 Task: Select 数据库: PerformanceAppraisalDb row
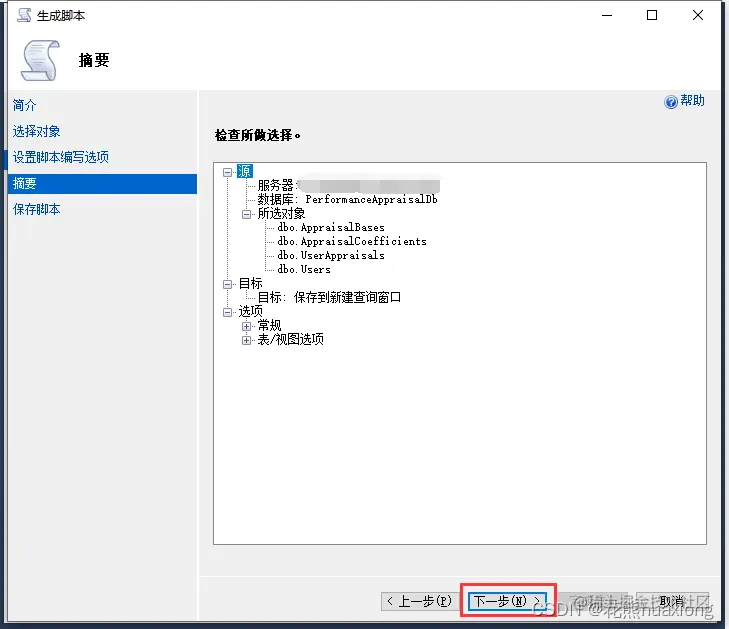pyautogui.click(x=347, y=199)
